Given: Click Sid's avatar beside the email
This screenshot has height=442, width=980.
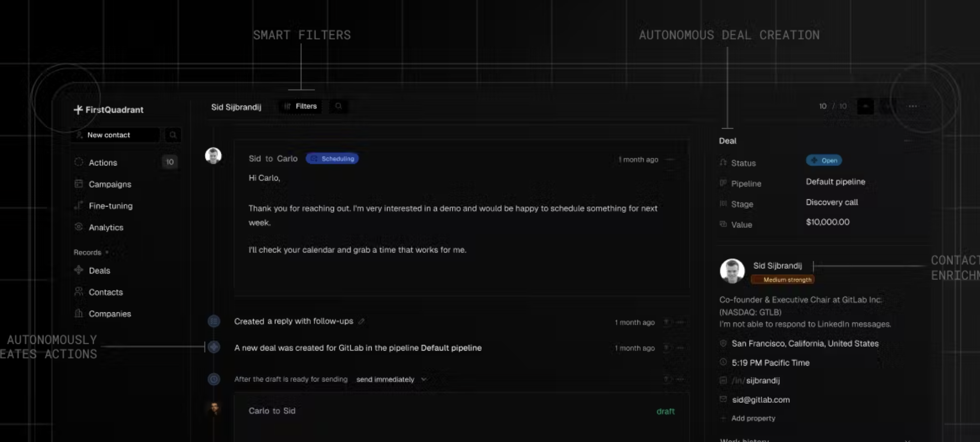Looking at the screenshot, I should click(x=213, y=156).
